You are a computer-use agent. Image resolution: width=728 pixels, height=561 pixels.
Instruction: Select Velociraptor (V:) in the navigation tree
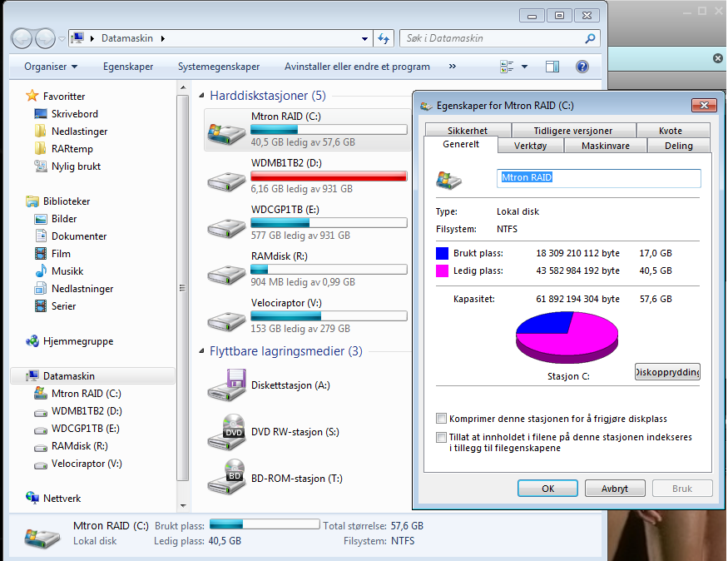tap(87, 464)
